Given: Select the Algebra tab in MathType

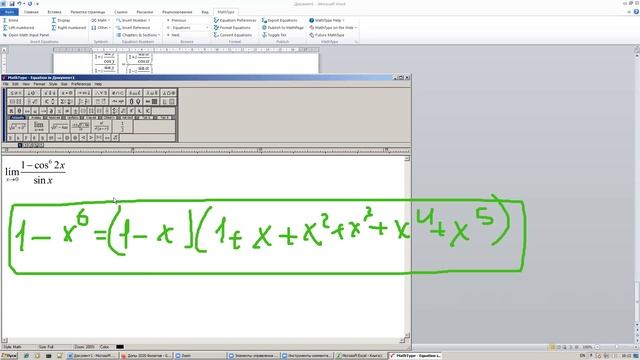Looking at the screenshot, I should [x=18, y=118].
